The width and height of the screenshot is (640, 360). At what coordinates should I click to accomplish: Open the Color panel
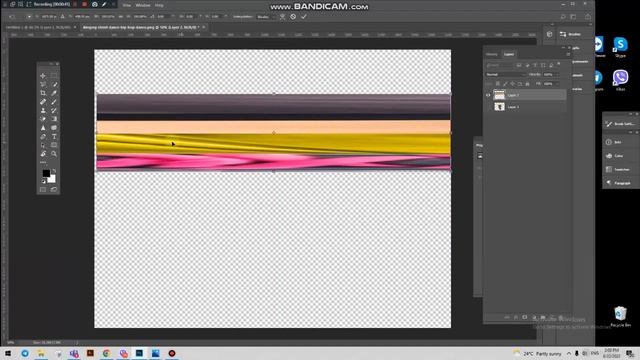[x=615, y=156]
